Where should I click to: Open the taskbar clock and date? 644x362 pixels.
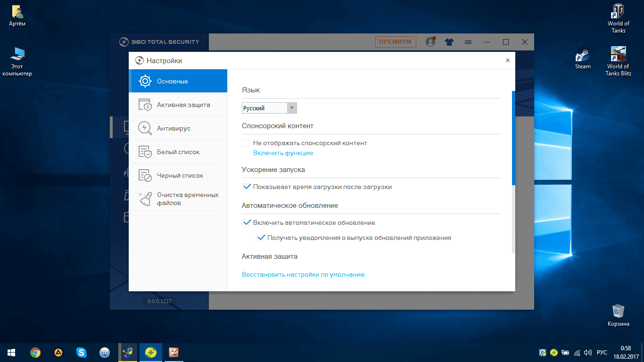625,352
